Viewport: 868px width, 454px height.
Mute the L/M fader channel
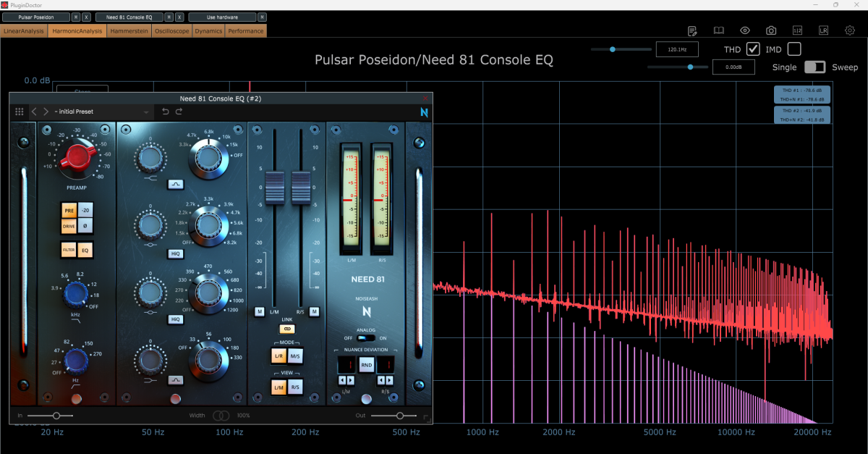[x=259, y=311]
